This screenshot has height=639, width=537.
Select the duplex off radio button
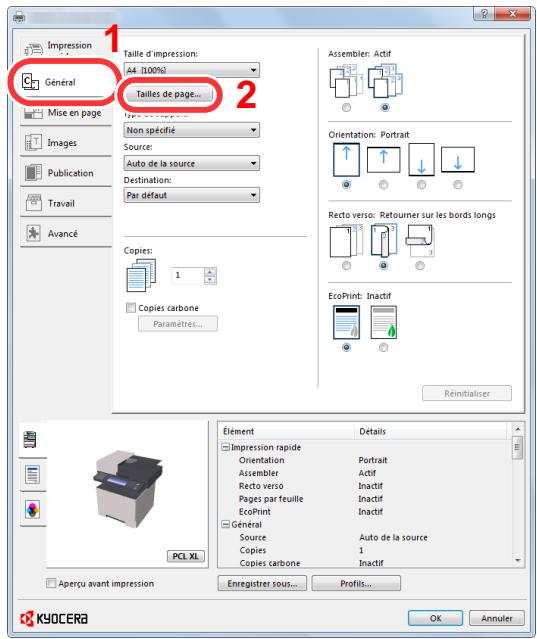pos(346,266)
